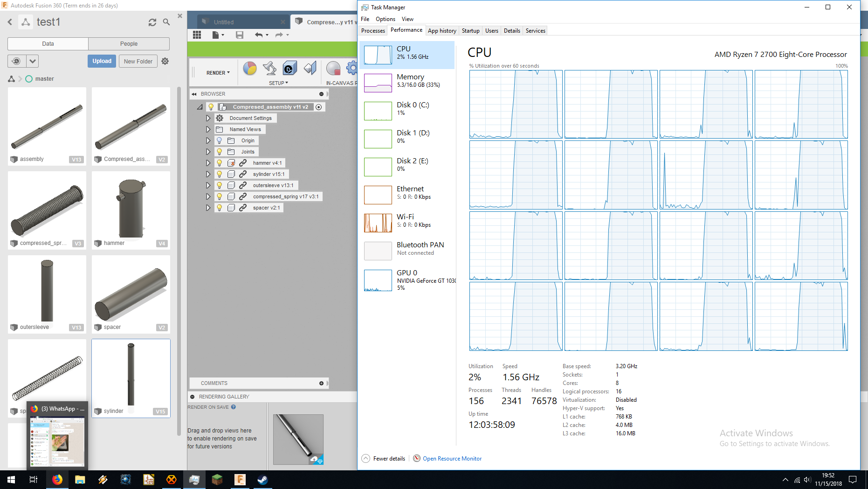Viewport: 868px width, 489px height.
Task: Toggle visibility bulb of spacer v2:1
Action: pyautogui.click(x=220, y=208)
